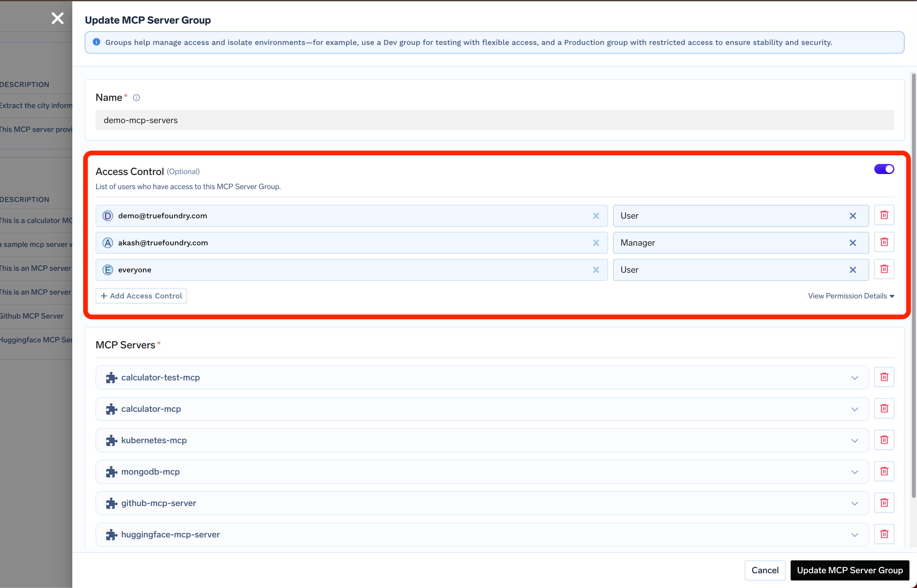Screen dimensions: 917x588
Task: Click the puzzle icon for github-mcp-server
Action: coord(111,503)
